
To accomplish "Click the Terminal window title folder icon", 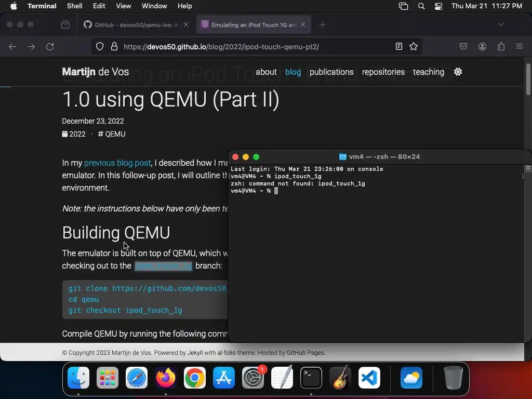I will [x=343, y=157].
